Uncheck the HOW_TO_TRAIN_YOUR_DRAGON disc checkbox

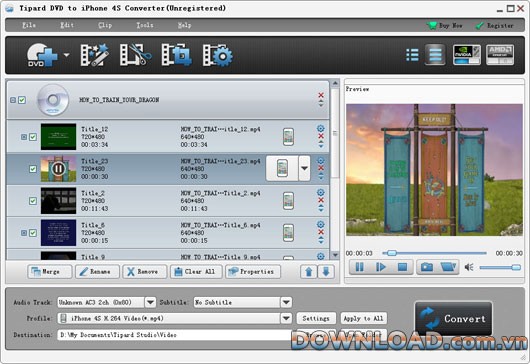22,100
